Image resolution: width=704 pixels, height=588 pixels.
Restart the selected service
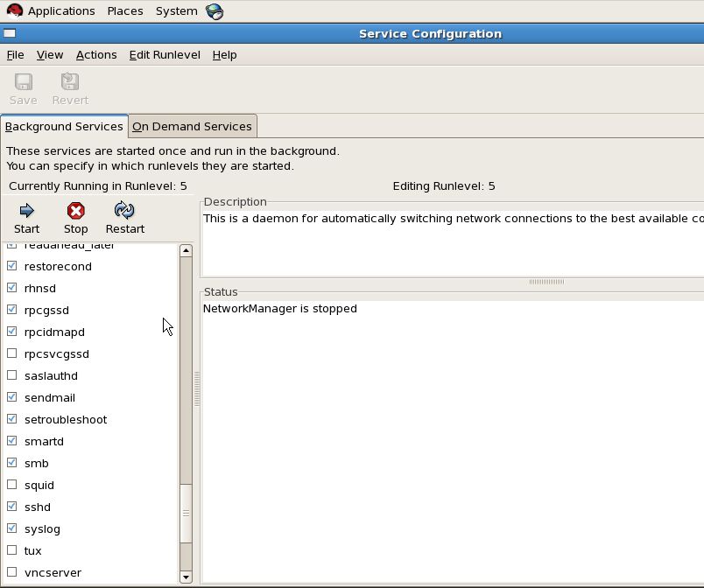click(x=125, y=219)
